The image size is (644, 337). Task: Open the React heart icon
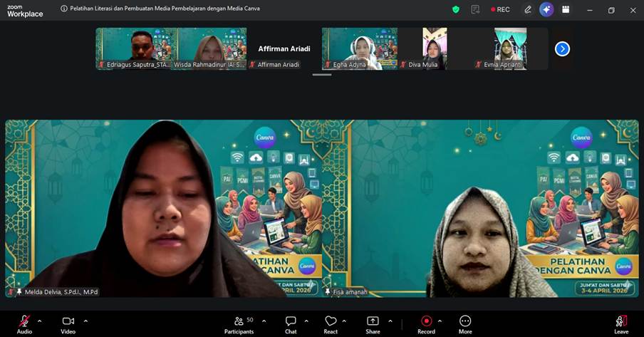(331, 321)
